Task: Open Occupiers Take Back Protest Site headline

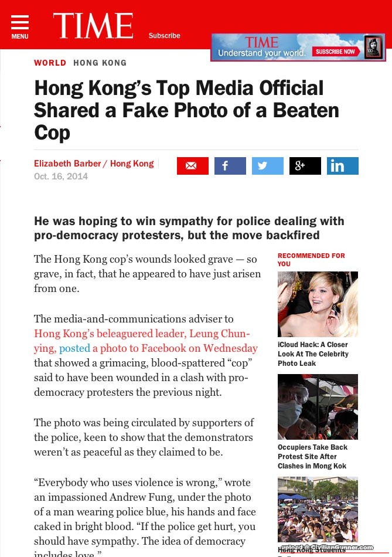Action: point(312,457)
